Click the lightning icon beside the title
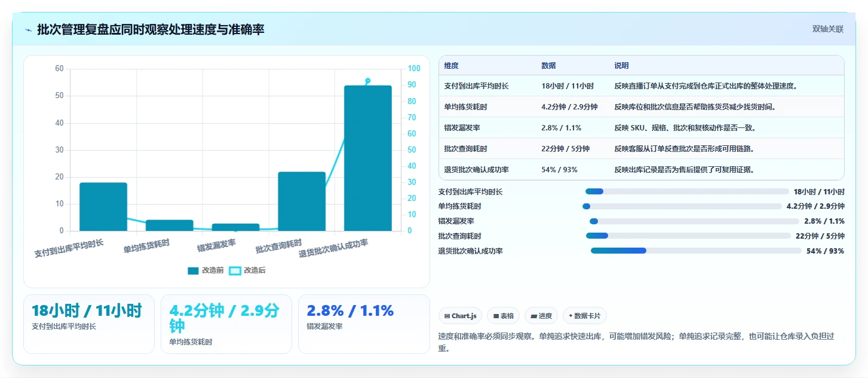The width and height of the screenshot is (868, 378). 29,30
